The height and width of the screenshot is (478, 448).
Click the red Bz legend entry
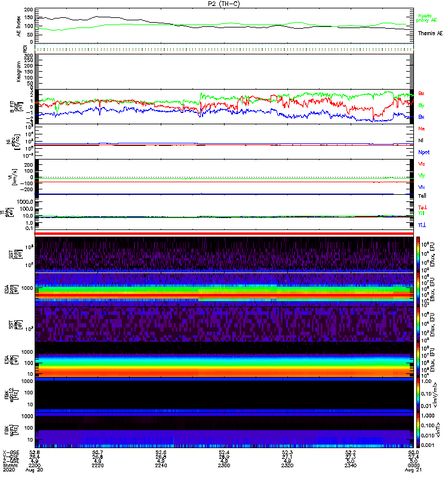coord(422,93)
